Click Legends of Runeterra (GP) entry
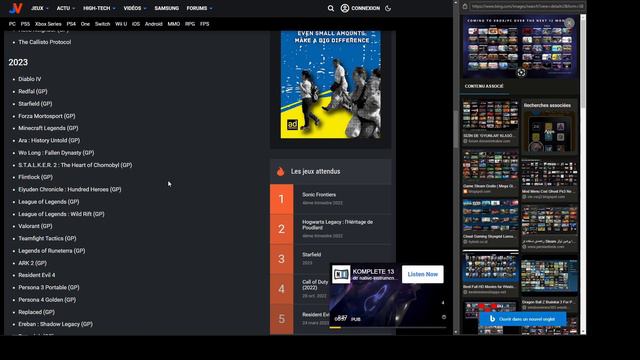Viewport: 640px width, 360px height. click(x=52, y=251)
